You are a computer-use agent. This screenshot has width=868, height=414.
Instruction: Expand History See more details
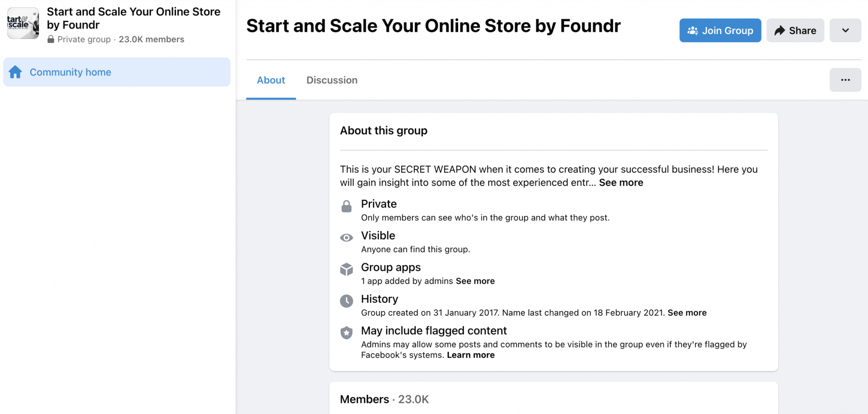687,313
